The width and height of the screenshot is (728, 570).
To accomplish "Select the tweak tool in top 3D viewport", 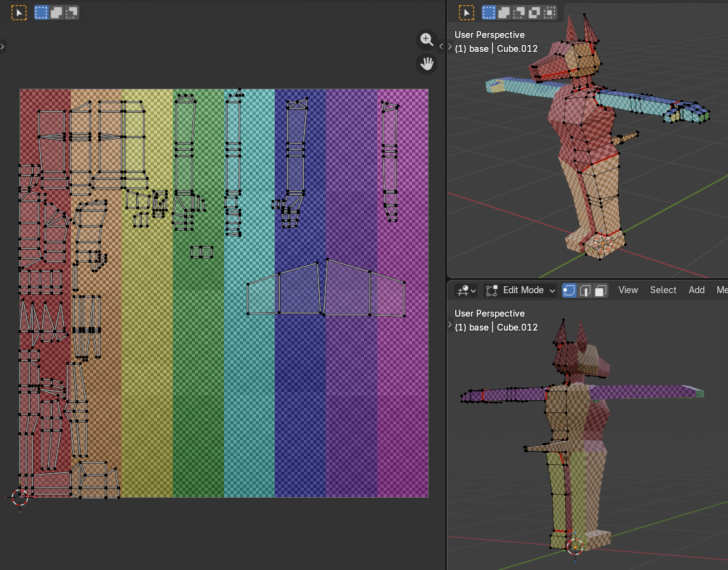I will coord(467,12).
